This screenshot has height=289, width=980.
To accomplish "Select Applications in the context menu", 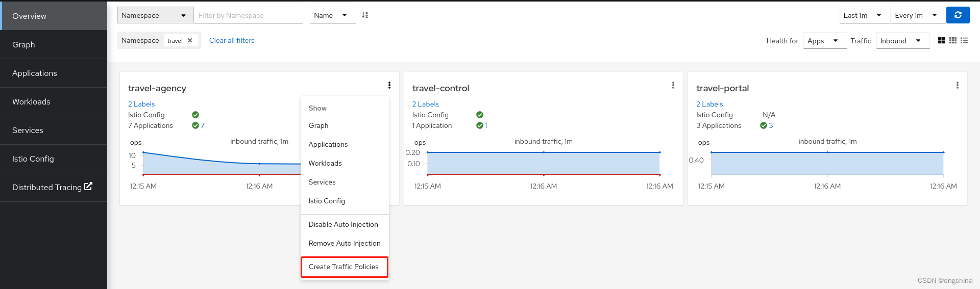I will click(345, 144).
